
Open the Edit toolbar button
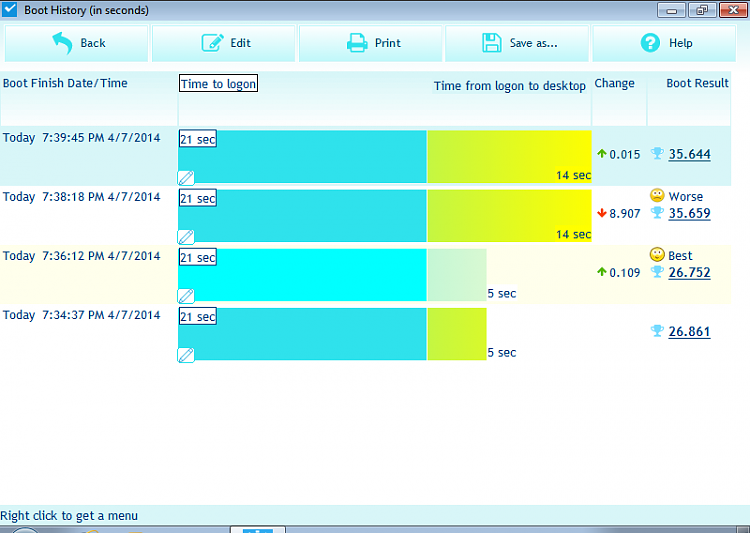point(223,43)
